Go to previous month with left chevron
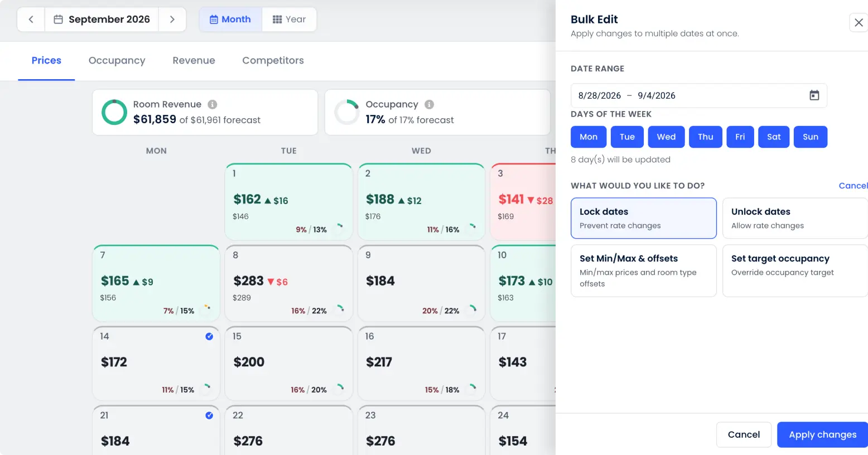This screenshot has height=455, width=868. 31,20
